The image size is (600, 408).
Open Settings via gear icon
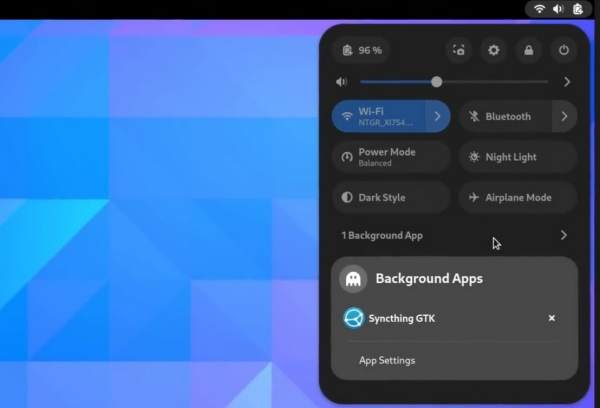click(x=493, y=50)
